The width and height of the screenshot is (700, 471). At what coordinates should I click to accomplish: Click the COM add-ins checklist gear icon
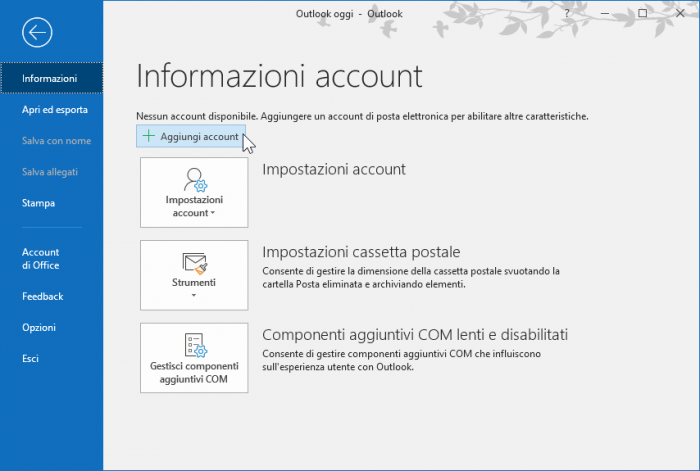tap(196, 346)
